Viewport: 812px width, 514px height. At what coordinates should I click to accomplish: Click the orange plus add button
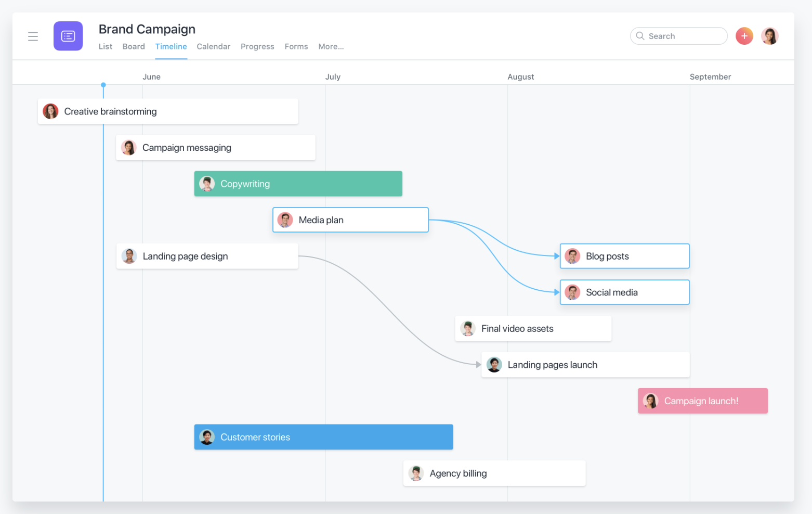point(744,36)
